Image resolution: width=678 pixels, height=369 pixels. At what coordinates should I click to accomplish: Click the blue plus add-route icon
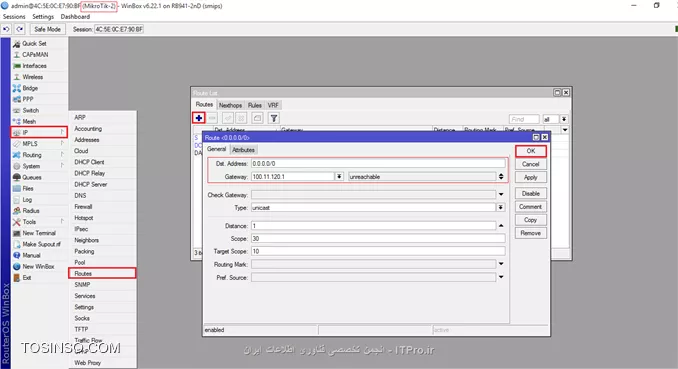(x=199, y=118)
